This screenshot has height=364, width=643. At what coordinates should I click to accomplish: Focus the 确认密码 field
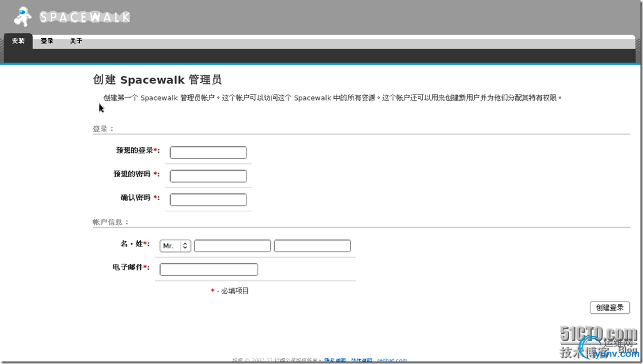click(x=208, y=200)
